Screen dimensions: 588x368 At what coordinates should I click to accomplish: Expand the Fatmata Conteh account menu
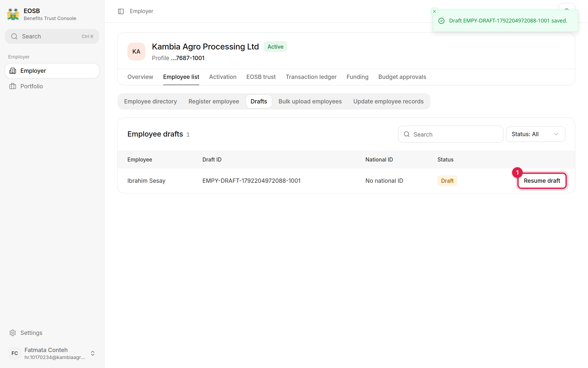click(52, 353)
